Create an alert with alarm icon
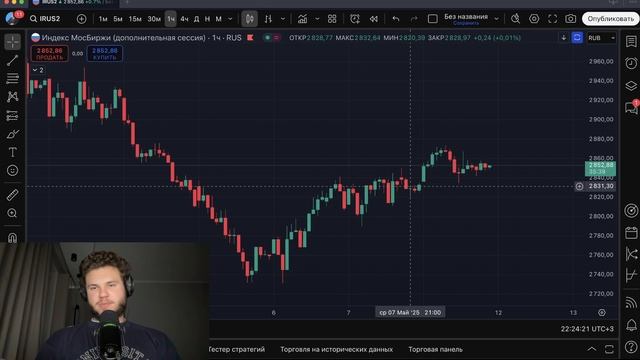Viewport: 640px width, 360px height. 355,19
